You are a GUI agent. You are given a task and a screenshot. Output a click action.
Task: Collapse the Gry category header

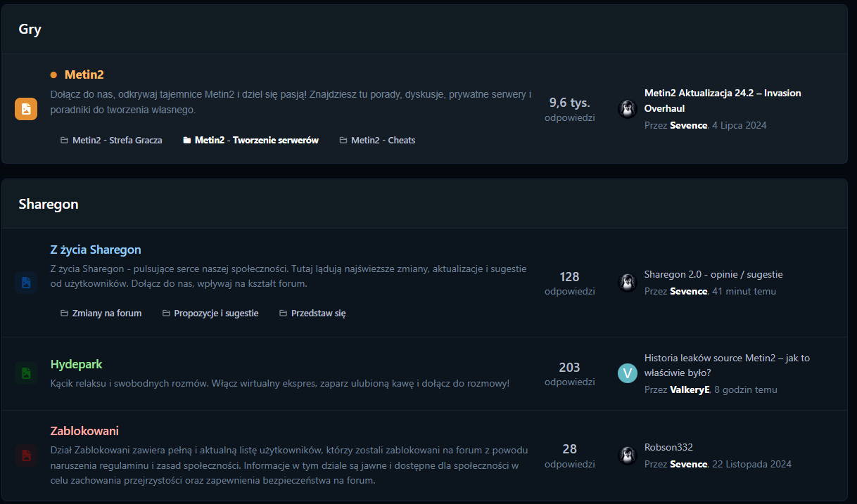coord(30,30)
